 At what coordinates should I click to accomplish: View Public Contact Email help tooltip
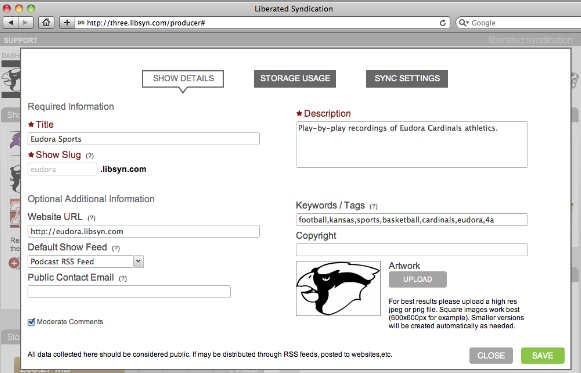(123, 279)
